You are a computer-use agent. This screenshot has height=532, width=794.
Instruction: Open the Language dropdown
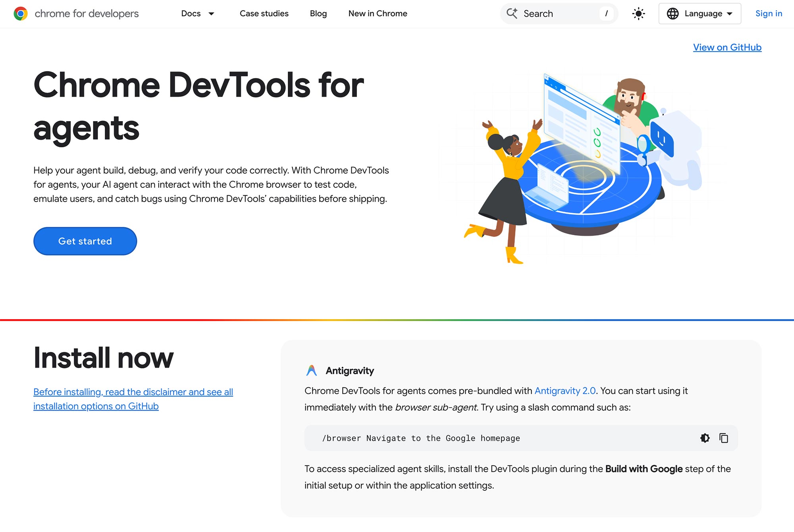[x=700, y=13]
